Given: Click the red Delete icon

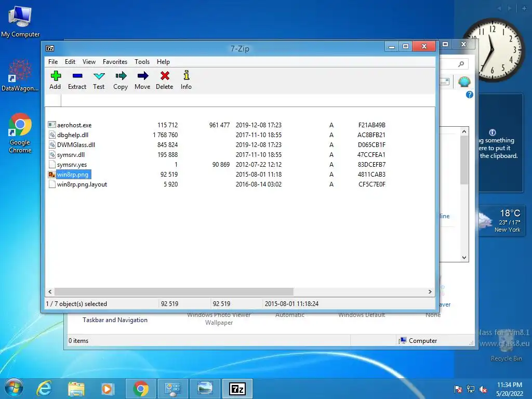Looking at the screenshot, I should coord(165,76).
